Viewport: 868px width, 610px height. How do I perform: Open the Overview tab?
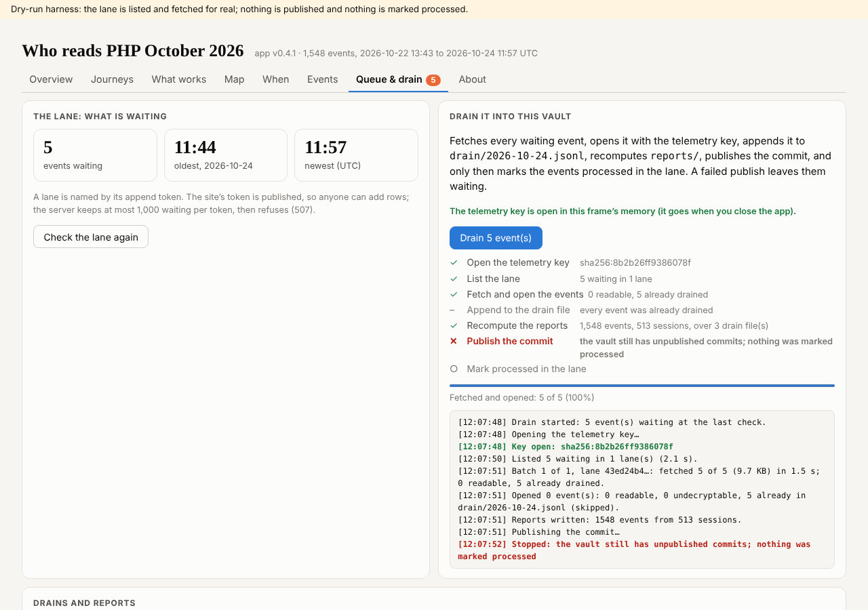click(51, 79)
